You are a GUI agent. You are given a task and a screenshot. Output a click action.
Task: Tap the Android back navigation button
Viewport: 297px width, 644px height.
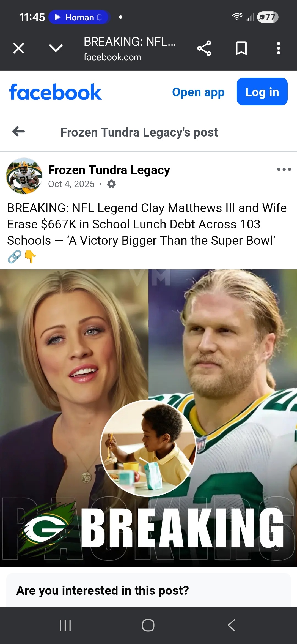point(232,625)
